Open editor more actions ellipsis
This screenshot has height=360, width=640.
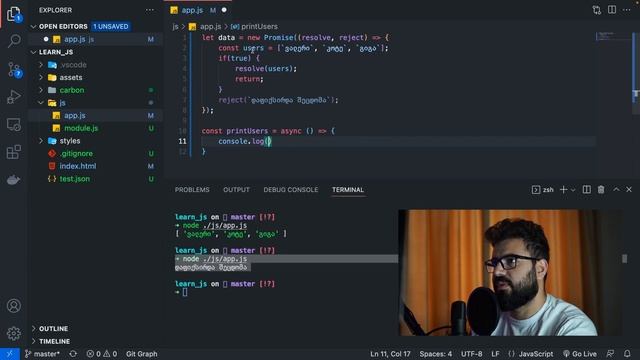tap(627, 10)
